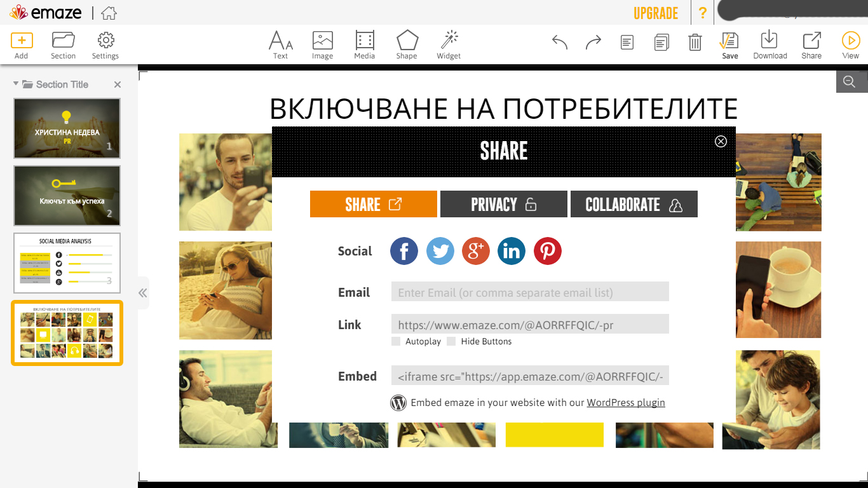Share presentation on Twitter
Viewport: 868px width, 488px height.
[440, 251]
